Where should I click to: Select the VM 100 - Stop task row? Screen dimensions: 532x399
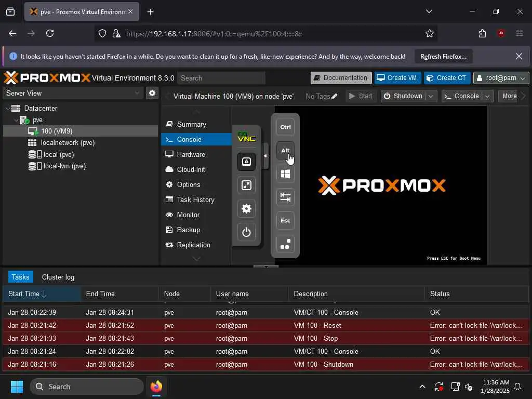[x=265, y=338]
